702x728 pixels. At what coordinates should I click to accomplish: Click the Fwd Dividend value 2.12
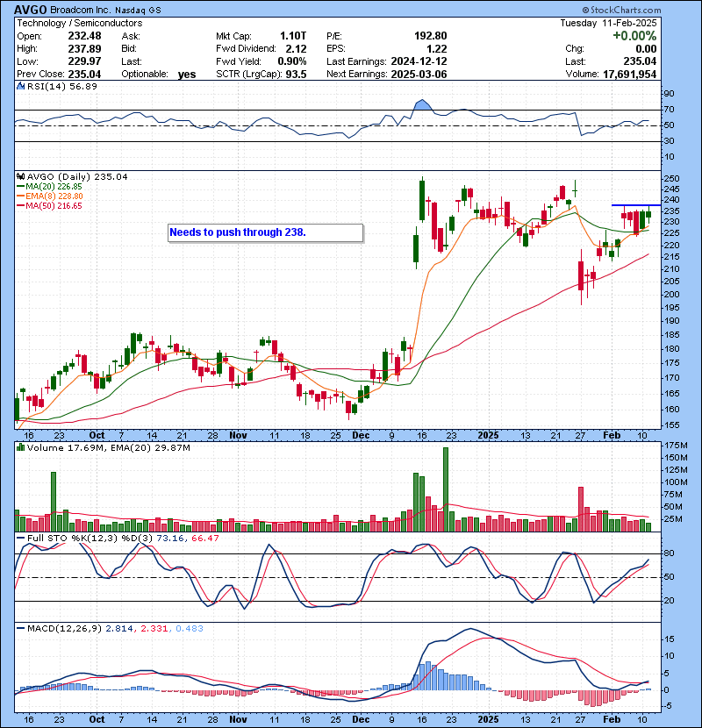296,49
